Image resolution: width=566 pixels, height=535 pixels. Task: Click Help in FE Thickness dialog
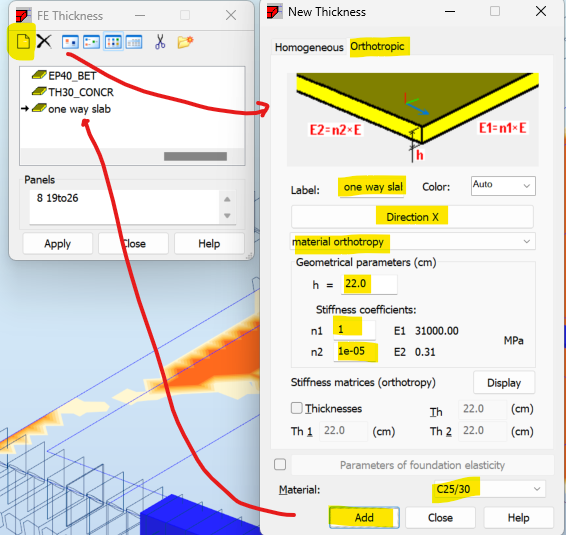209,244
